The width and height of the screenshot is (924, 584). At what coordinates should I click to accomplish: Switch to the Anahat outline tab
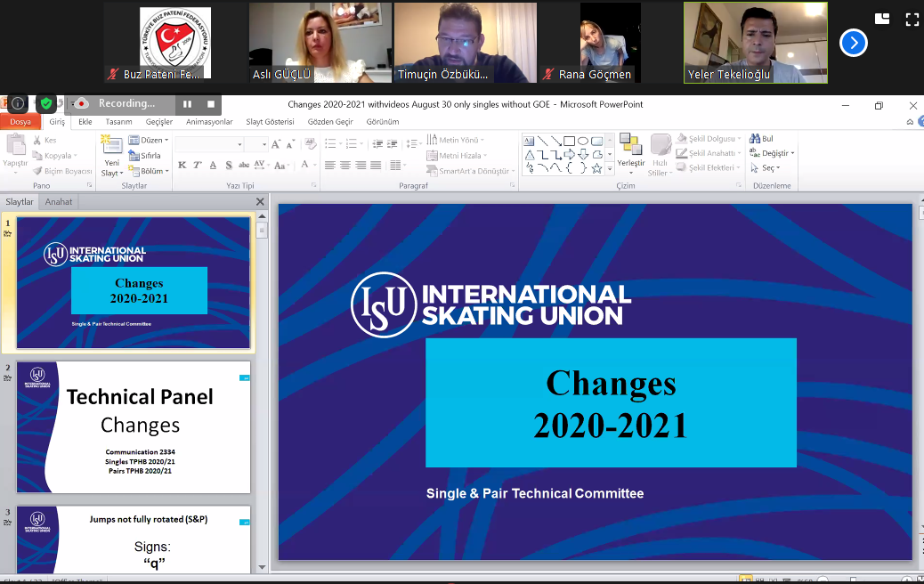[59, 202]
